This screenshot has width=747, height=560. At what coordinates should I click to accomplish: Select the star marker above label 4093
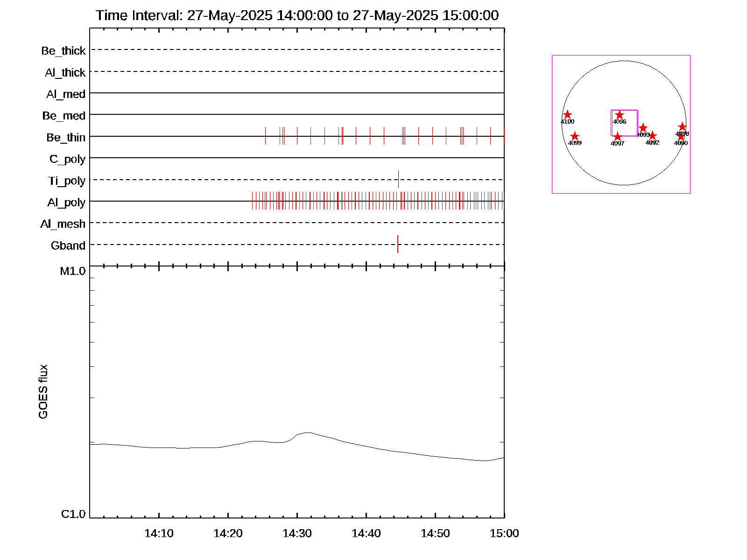coord(643,128)
